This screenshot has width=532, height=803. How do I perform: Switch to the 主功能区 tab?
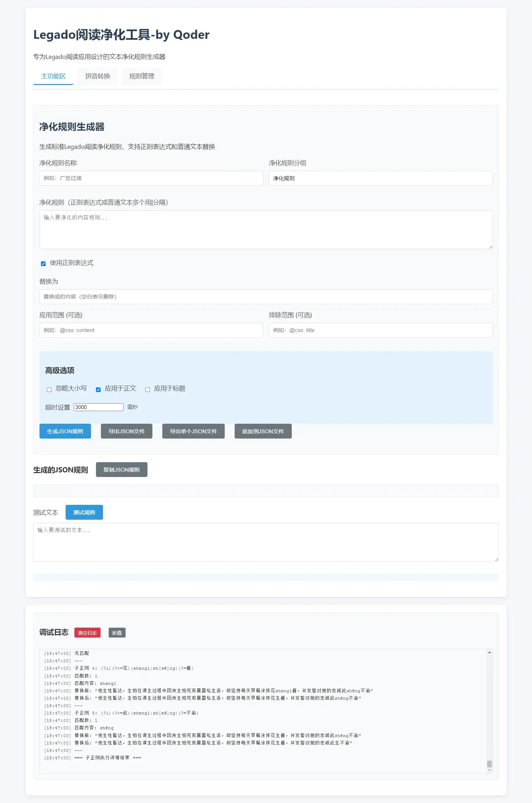(x=53, y=76)
